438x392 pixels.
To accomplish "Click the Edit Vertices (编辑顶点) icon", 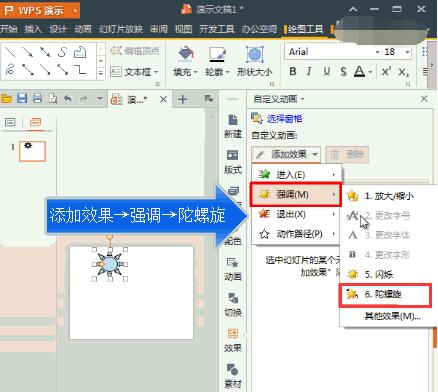I will tap(116, 51).
